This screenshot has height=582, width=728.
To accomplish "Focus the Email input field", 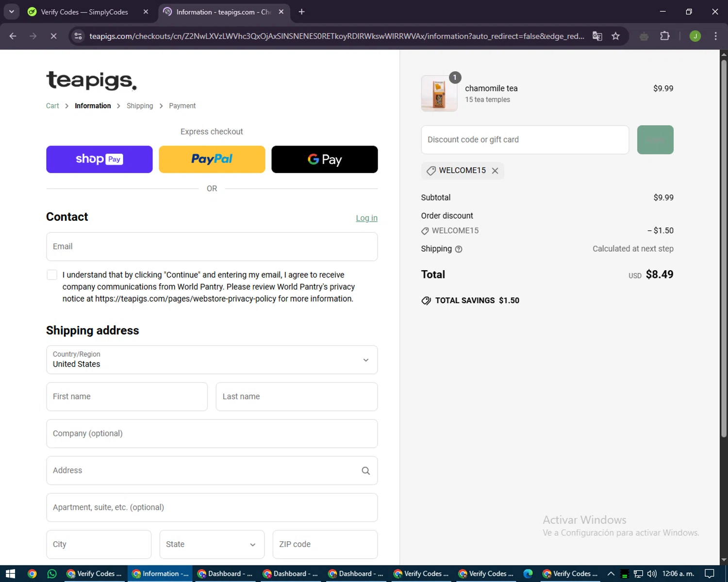I will pyautogui.click(x=212, y=246).
